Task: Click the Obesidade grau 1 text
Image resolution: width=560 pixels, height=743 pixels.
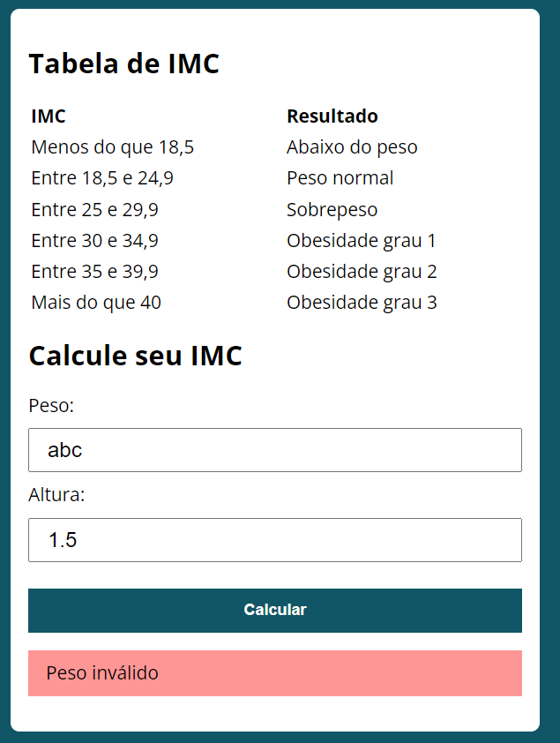Action: pyautogui.click(x=360, y=240)
